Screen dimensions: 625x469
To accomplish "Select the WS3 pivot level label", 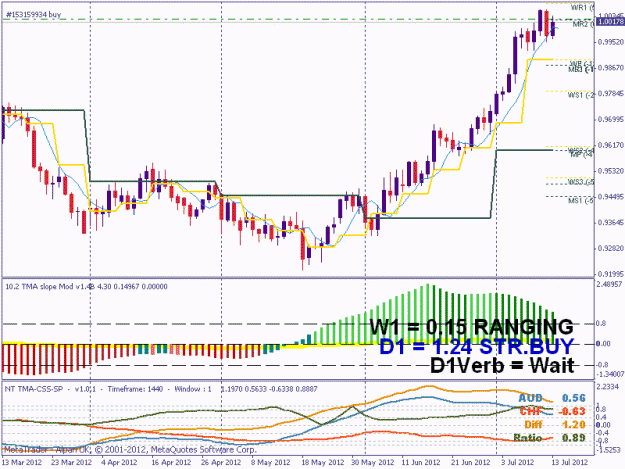I will click(581, 182).
